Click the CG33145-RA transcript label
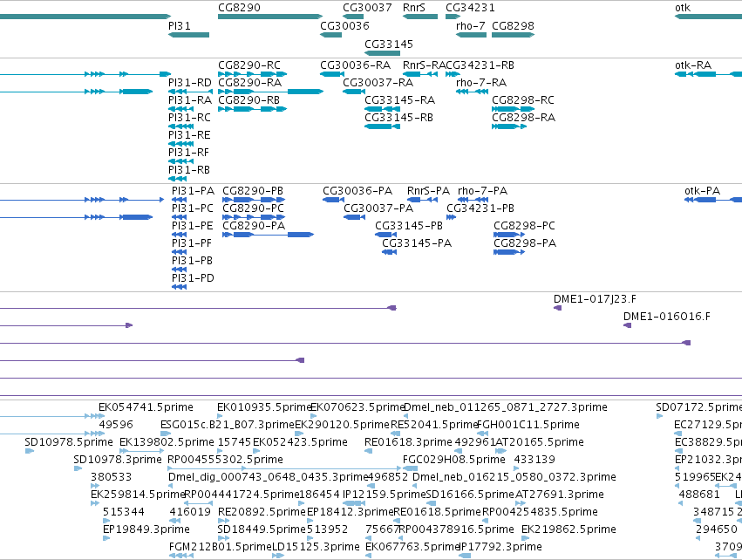Viewport: 742px width, 560px height. pyautogui.click(x=400, y=100)
